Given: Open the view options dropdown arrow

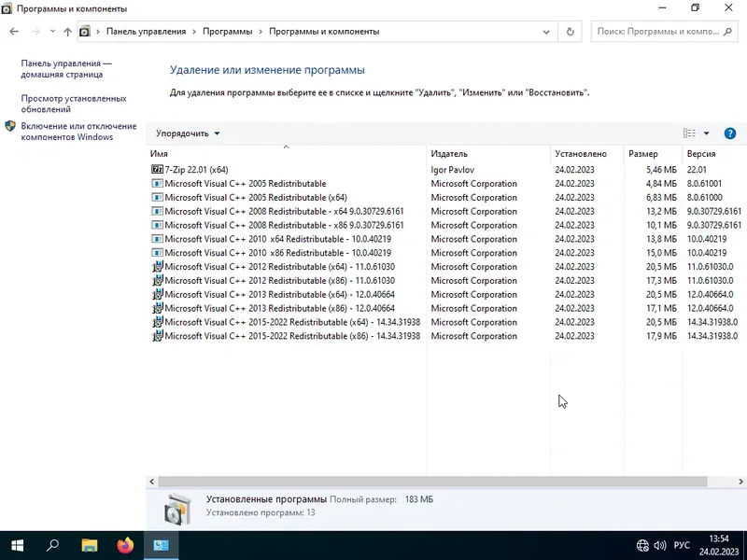Looking at the screenshot, I should (707, 133).
